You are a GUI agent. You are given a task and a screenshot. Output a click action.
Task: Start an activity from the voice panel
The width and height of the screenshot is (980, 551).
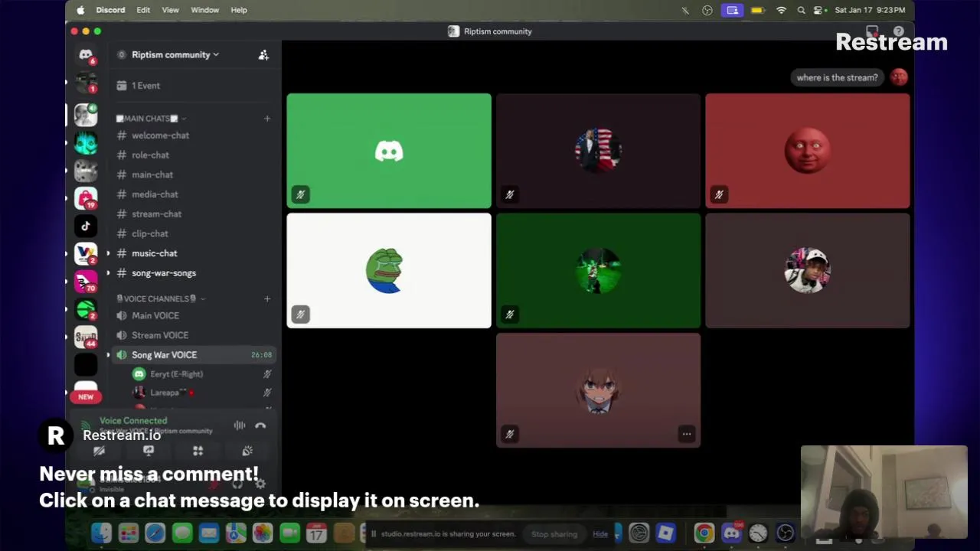pos(198,451)
